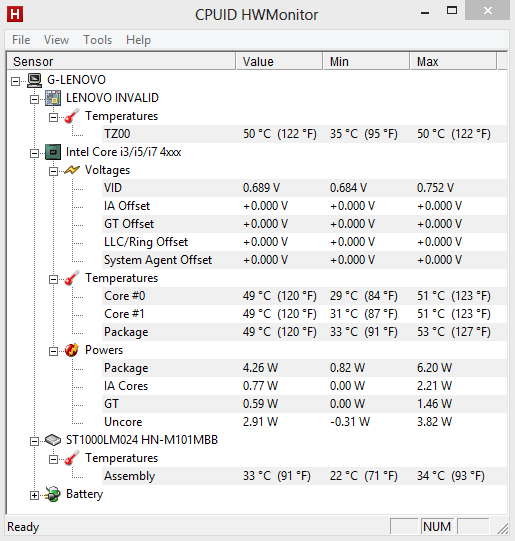Click the Powers flame icon

(72, 350)
